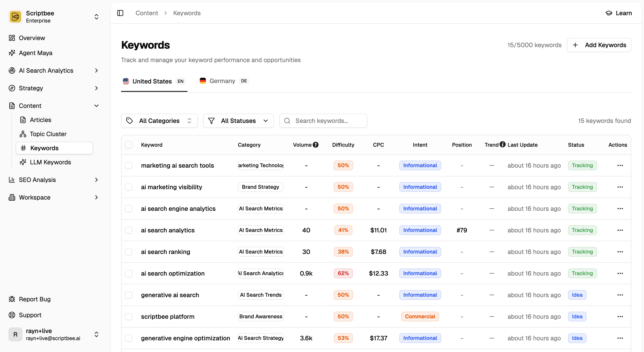Image resolution: width=644 pixels, height=352 pixels.
Task: Click the Trend info icon
Action: click(x=503, y=144)
